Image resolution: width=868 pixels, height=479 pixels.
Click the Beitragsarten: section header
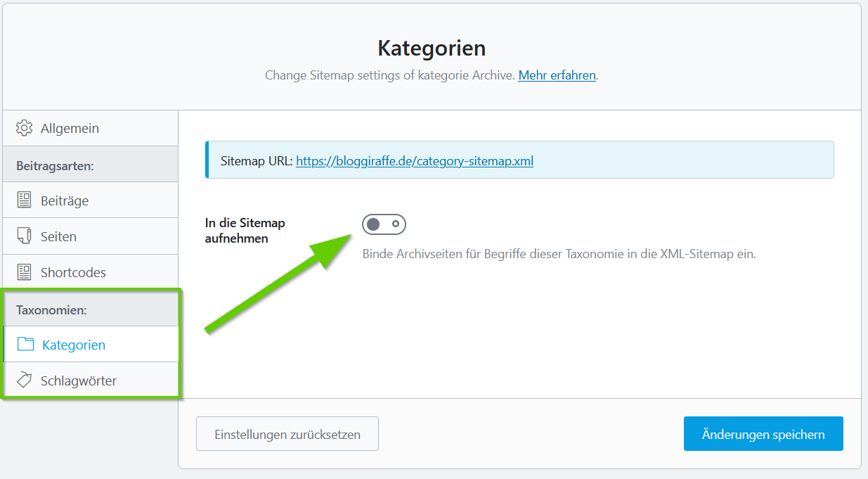coord(55,166)
